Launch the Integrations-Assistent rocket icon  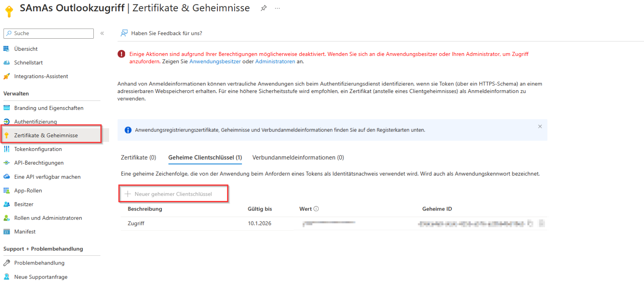[x=6, y=76]
